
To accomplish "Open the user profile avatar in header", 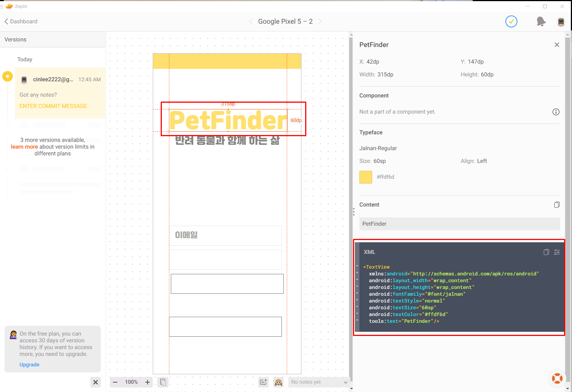I will coord(561,21).
